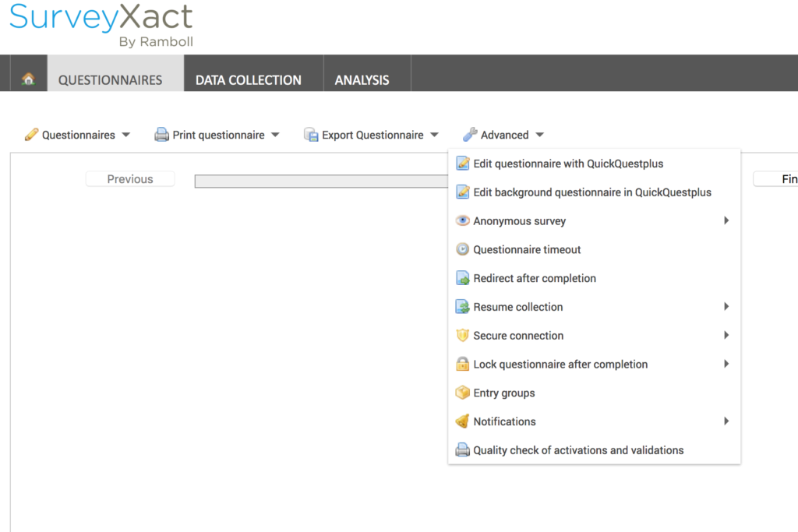The height and width of the screenshot is (532, 798).
Task: Open the Notifications menu entry
Action: click(594, 421)
